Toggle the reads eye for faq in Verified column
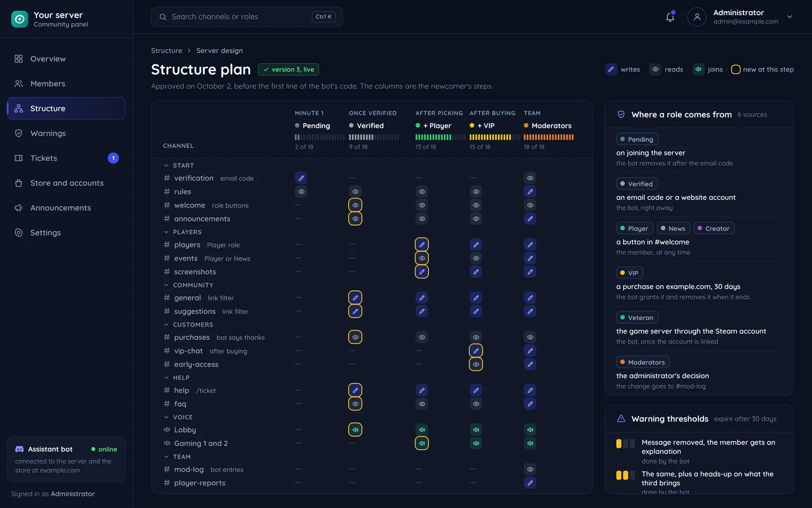 click(355, 404)
